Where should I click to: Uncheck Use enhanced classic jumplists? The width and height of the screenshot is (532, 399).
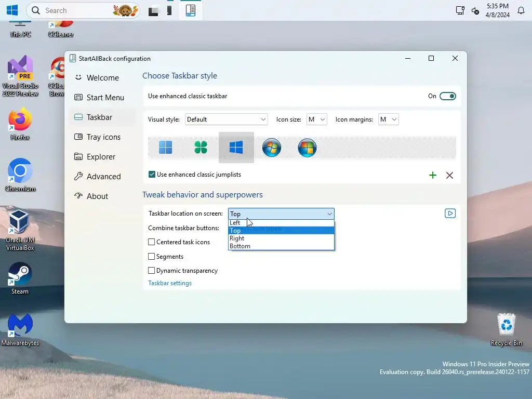tap(152, 175)
